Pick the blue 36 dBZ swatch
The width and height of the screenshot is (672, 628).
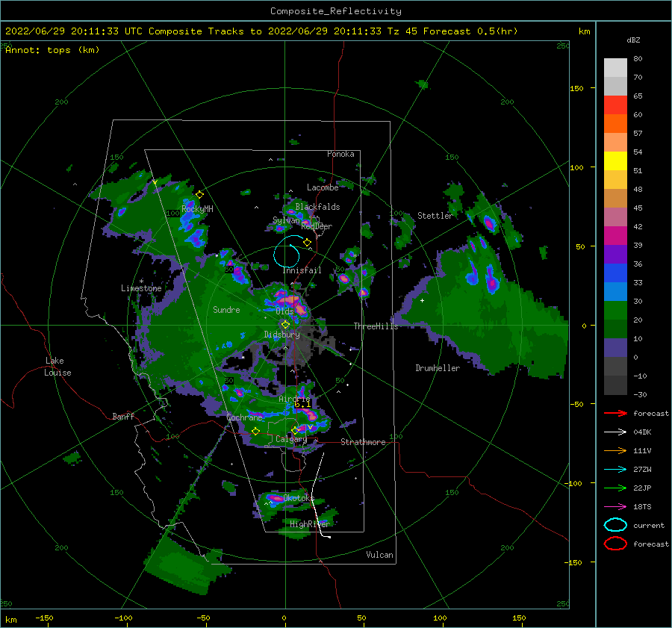pyautogui.click(x=615, y=273)
